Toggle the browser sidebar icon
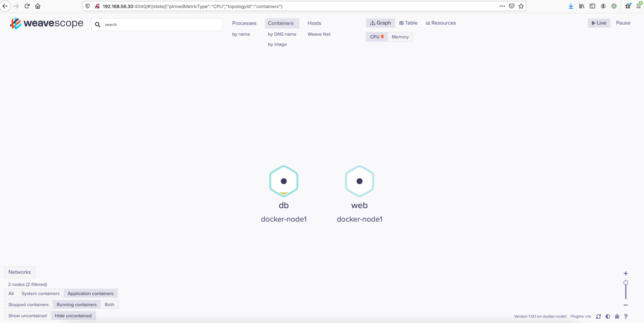This screenshot has height=323, width=644. pyautogui.click(x=592, y=6)
